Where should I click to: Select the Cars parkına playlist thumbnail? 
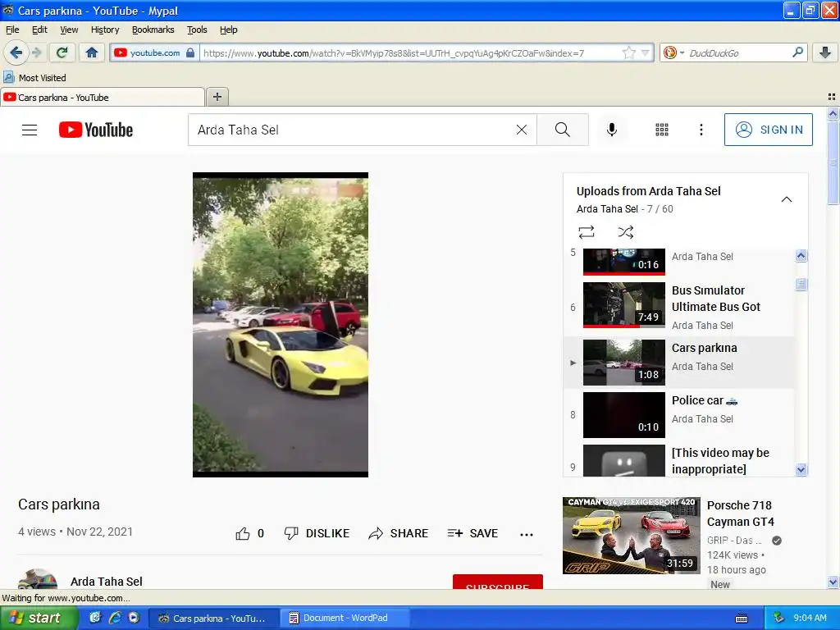pyautogui.click(x=624, y=363)
